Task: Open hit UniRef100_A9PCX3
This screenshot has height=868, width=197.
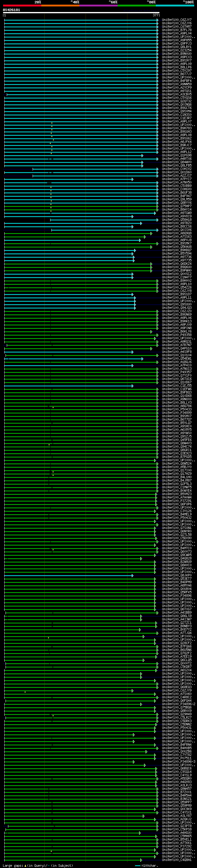Action: tap(176, 57)
